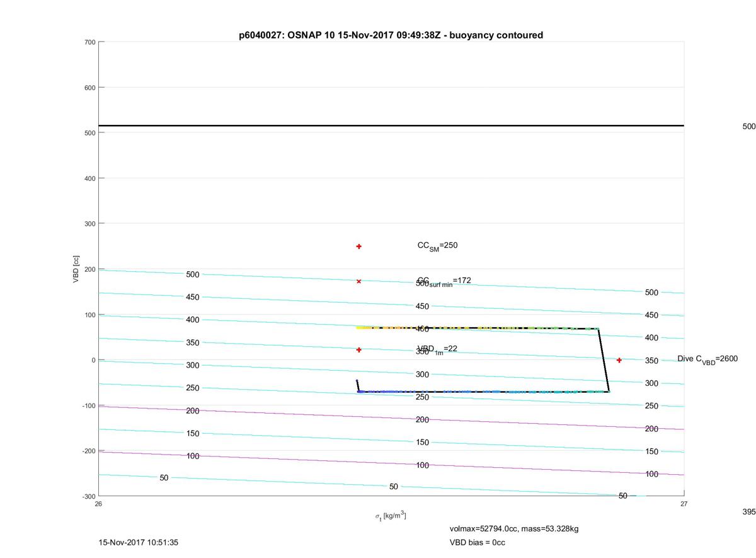Click the black slanted segment joining the traces
This screenshot has height=558, width=756.
pos(604,360)
